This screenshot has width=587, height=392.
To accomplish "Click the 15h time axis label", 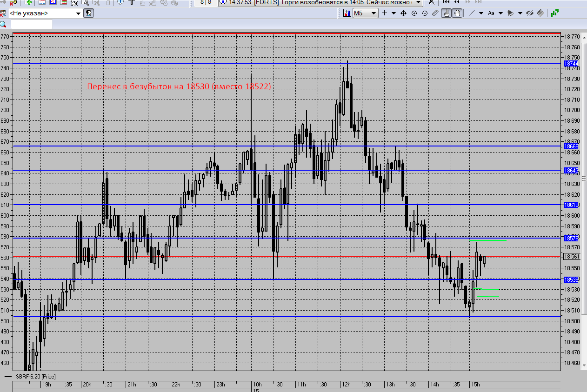I will point(475,385).
